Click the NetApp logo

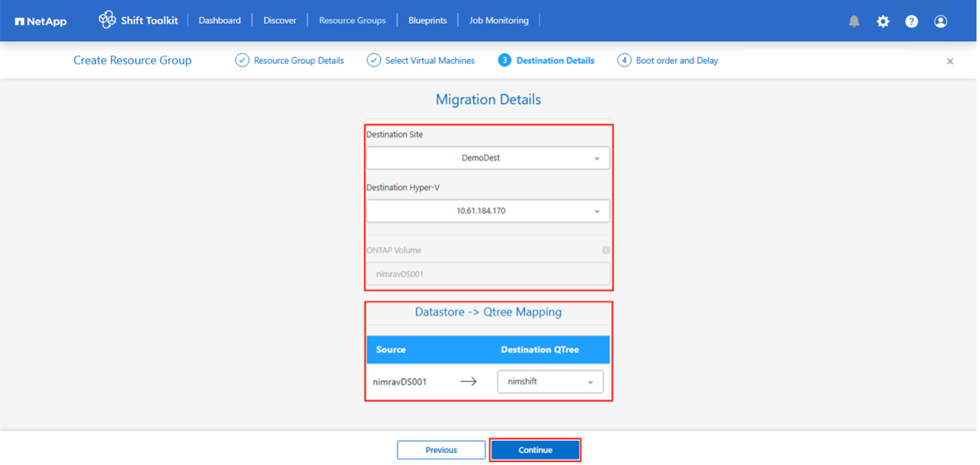40,21
